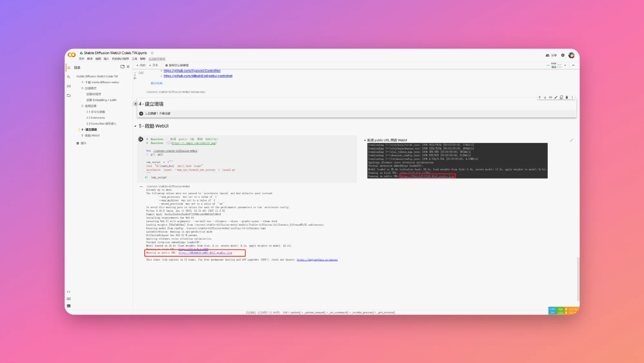This screenshot has width=644, height=363.
Task: Move cell up with the arrow icon
Action: click(x=540, y=97)
